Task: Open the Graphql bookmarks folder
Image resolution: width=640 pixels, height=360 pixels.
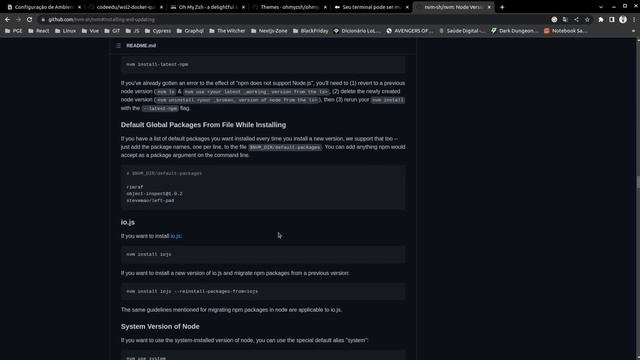Action: [190, 31]
